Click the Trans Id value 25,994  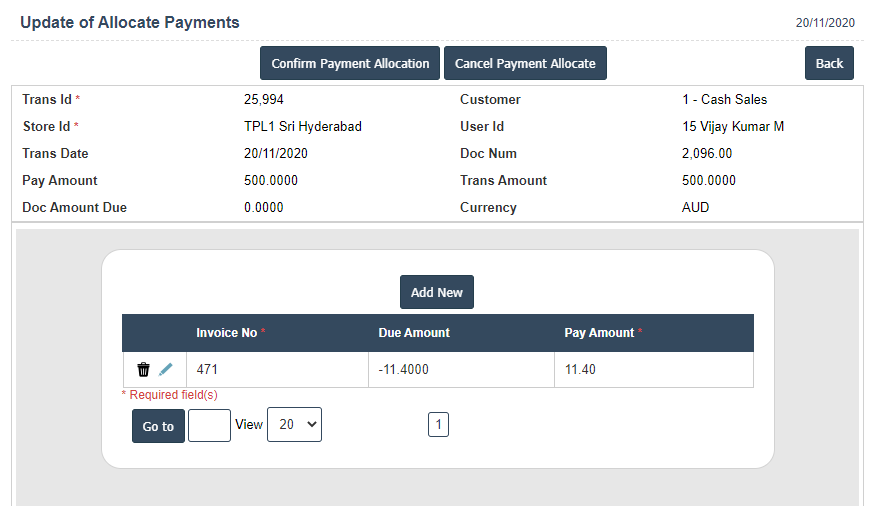(x=264, y=100)
